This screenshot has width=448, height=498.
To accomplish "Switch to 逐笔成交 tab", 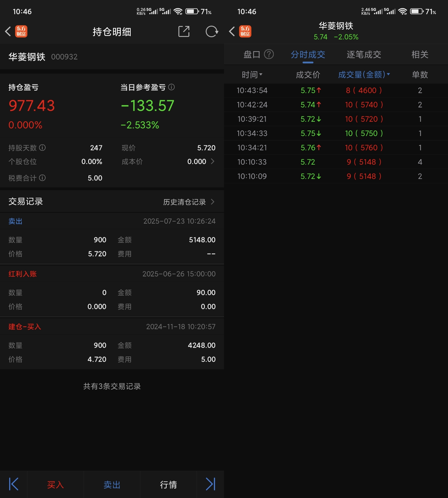I will click(364, 54).
